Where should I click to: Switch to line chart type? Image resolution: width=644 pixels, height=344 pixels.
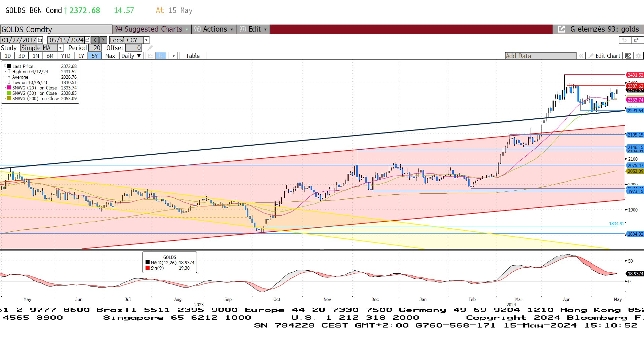[x=151, y=56]
